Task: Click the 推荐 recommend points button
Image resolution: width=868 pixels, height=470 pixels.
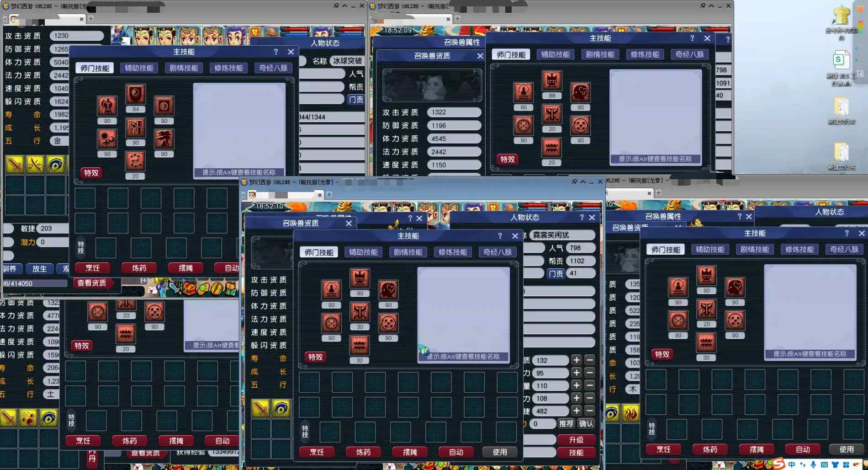Action: (x=566, y=424)
